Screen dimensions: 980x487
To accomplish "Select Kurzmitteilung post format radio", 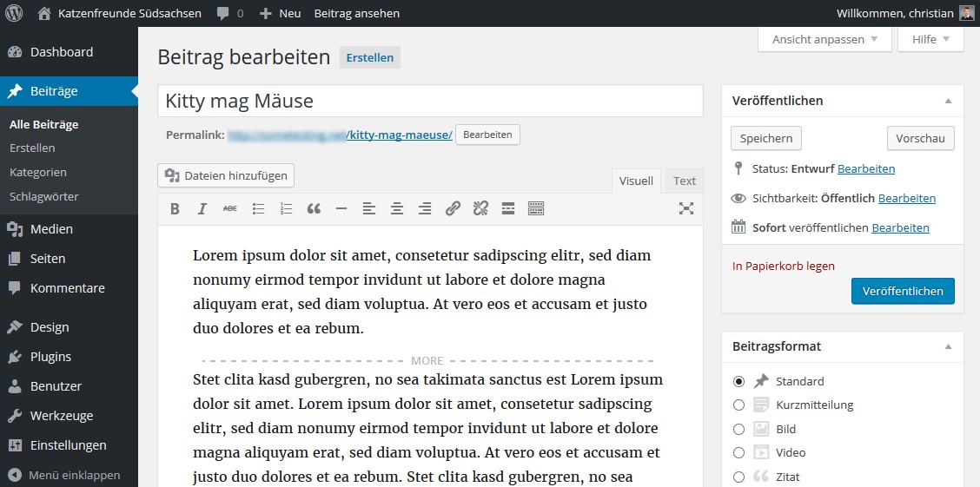I will point(738,405).
